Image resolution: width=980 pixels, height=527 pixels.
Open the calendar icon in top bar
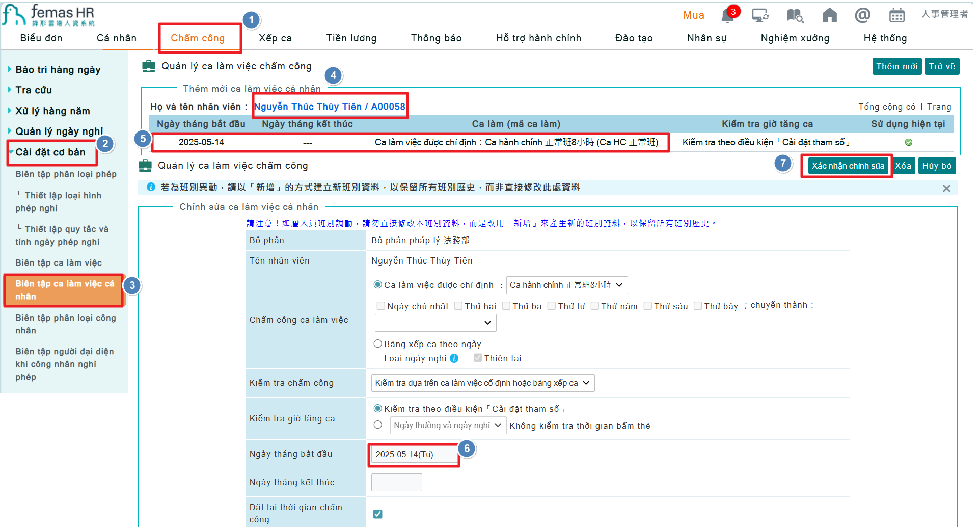(x=897, y=16)
